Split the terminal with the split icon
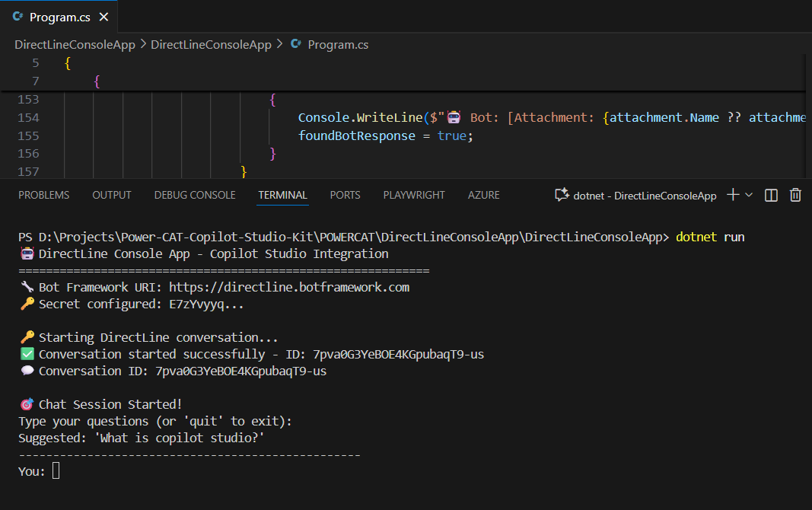Screen dimensions: 812x510 770,195
